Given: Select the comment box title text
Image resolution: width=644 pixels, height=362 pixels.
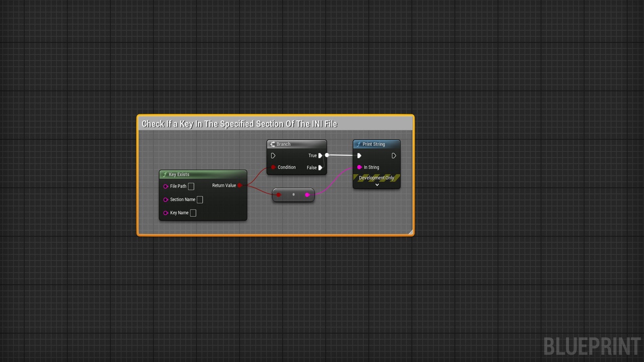Looking at the screenshot, I should [x=239, y=124].
